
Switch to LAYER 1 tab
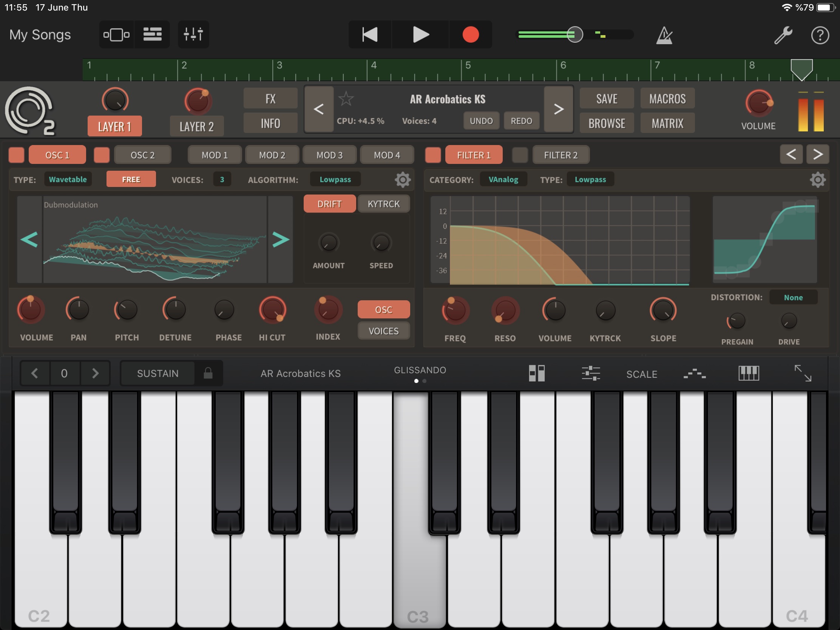click(115, 126)
